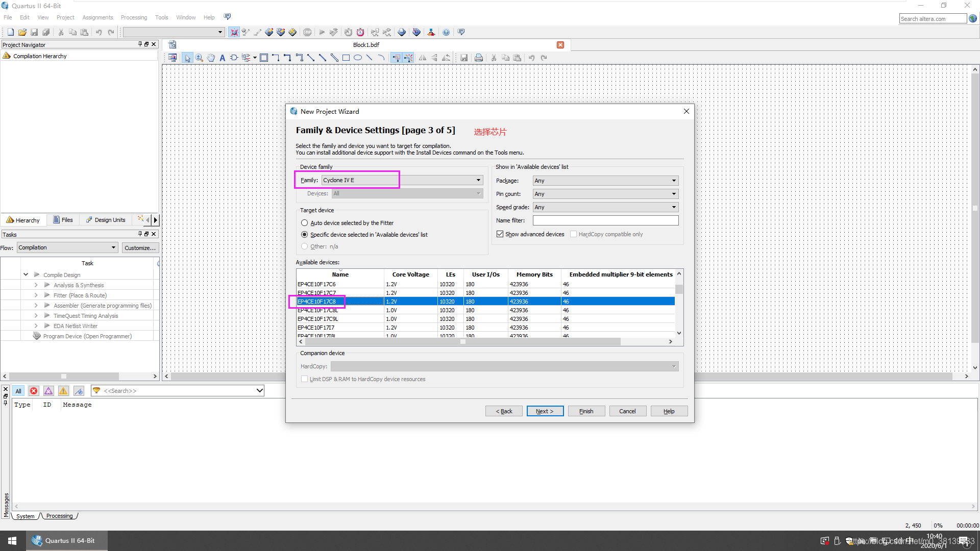Click the New file icon in toolbar
The image size is (980, 551).
point(10,32)
